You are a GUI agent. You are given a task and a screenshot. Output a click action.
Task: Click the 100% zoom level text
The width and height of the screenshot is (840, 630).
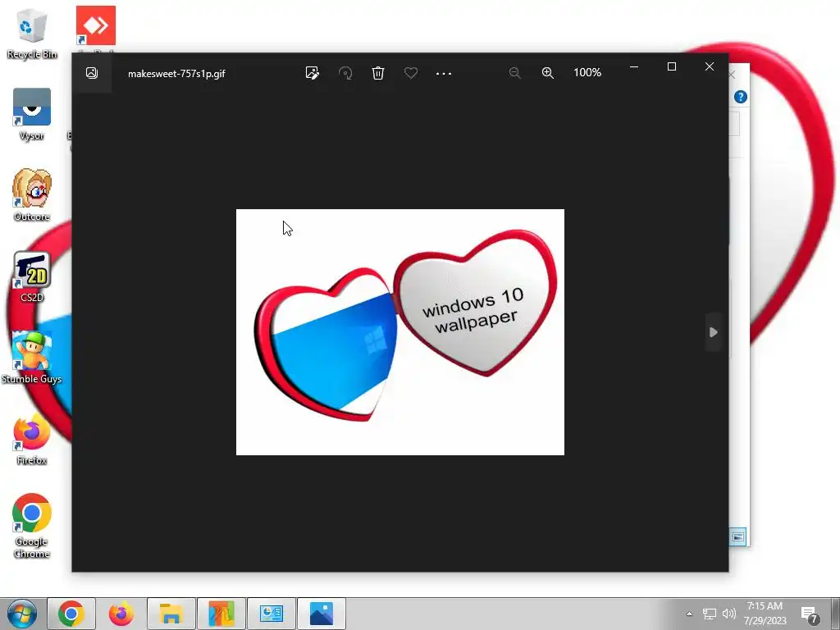tap(587, 72)
